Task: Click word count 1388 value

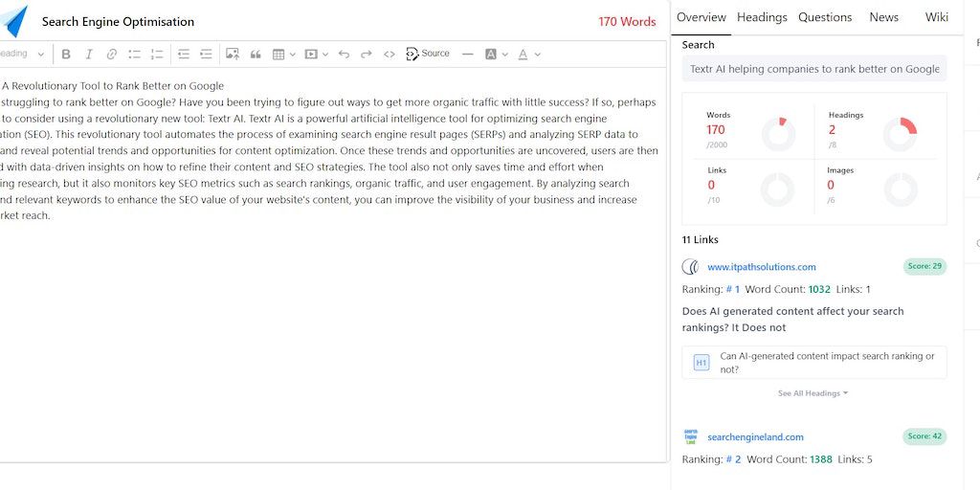Action: 821,459
